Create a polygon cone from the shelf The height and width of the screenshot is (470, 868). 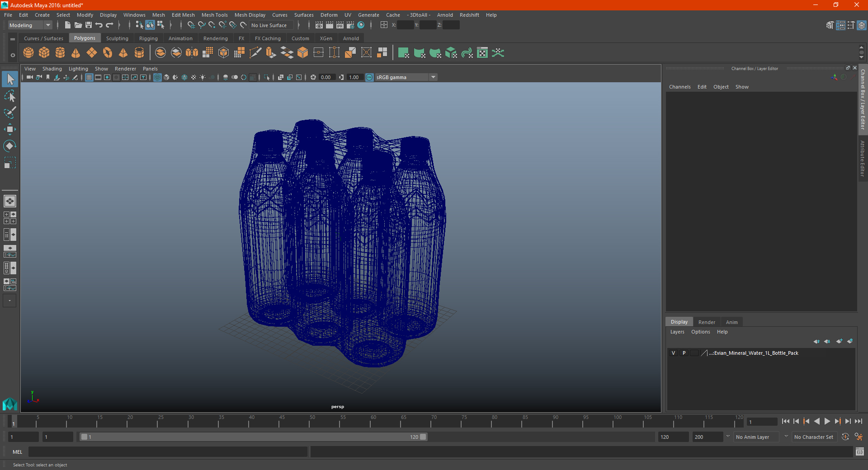pyautogui.click(x=76, y=53)
